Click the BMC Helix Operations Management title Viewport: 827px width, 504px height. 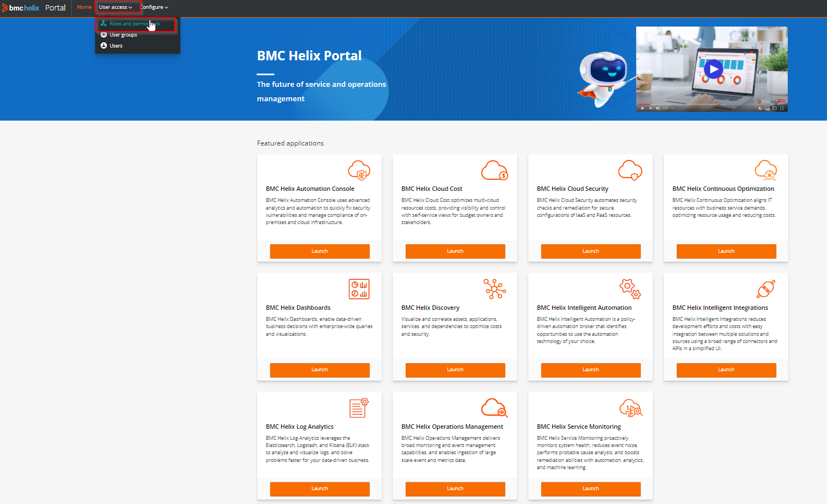click(x=452, y=427)
